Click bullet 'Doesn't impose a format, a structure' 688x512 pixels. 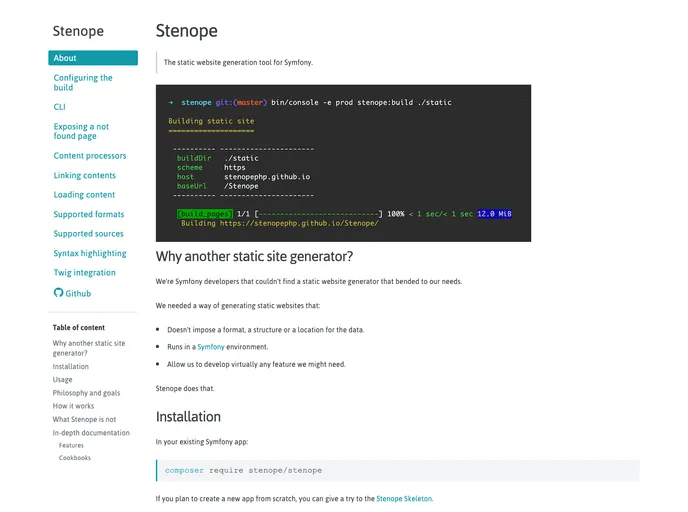pyautogui.click(x=265, y=329)
